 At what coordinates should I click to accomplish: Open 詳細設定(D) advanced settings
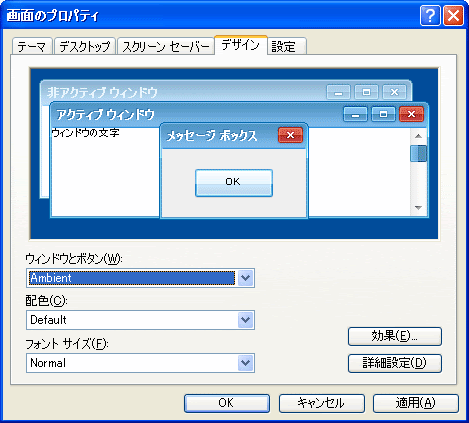395,363
